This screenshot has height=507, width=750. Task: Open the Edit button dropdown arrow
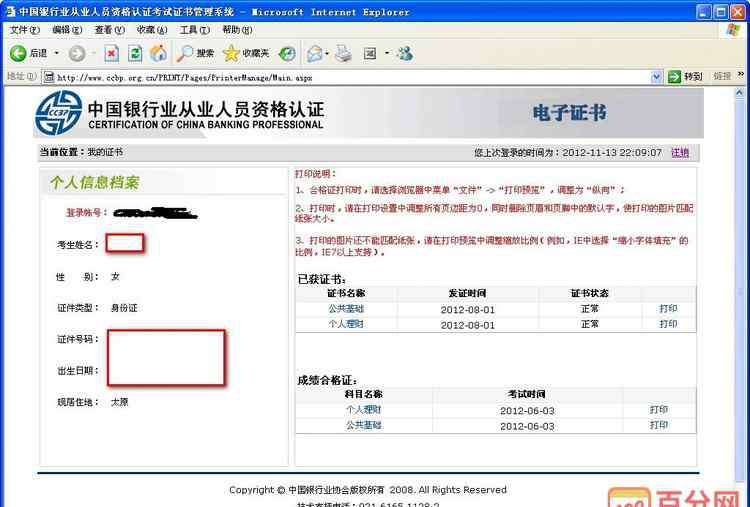click(x=386, y=53)
